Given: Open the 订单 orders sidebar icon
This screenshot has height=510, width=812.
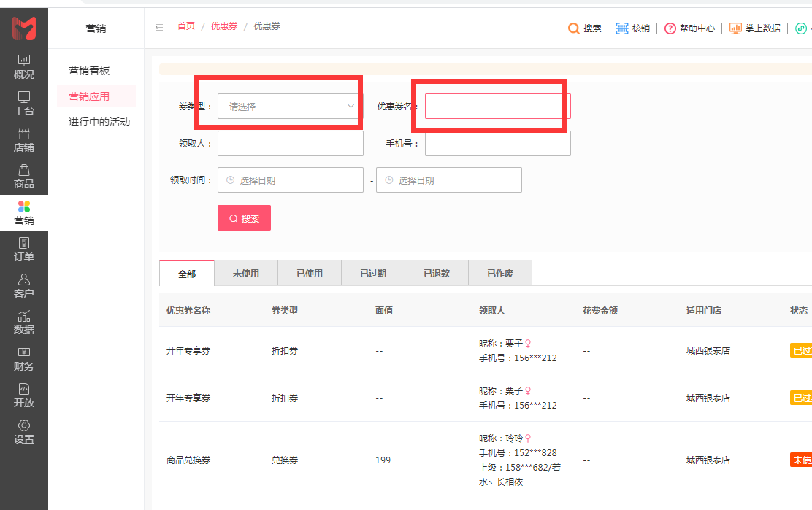Looking at the screenshot, I should (24, 250).
